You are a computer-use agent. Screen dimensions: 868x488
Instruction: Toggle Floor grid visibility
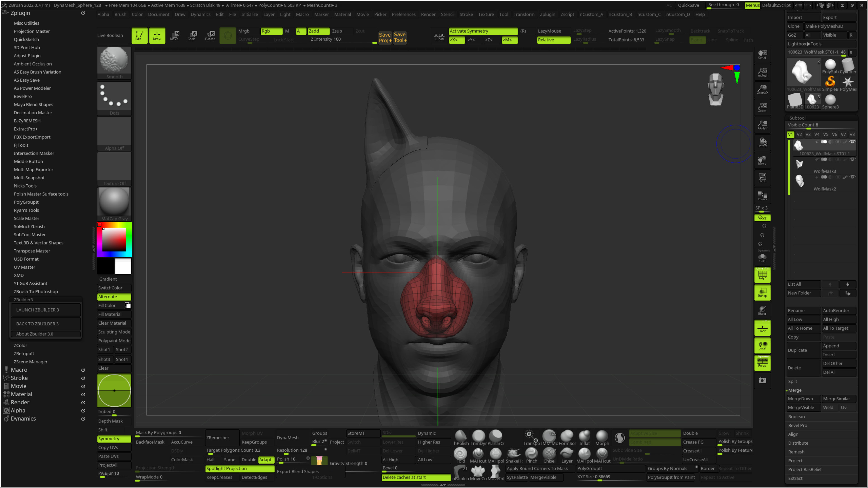click(x=762, y=328)
